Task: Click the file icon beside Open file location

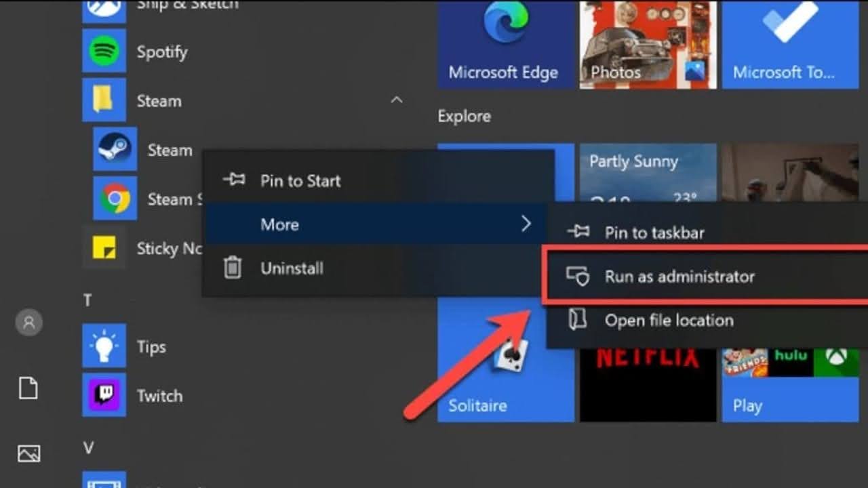Action: [578, 319]
